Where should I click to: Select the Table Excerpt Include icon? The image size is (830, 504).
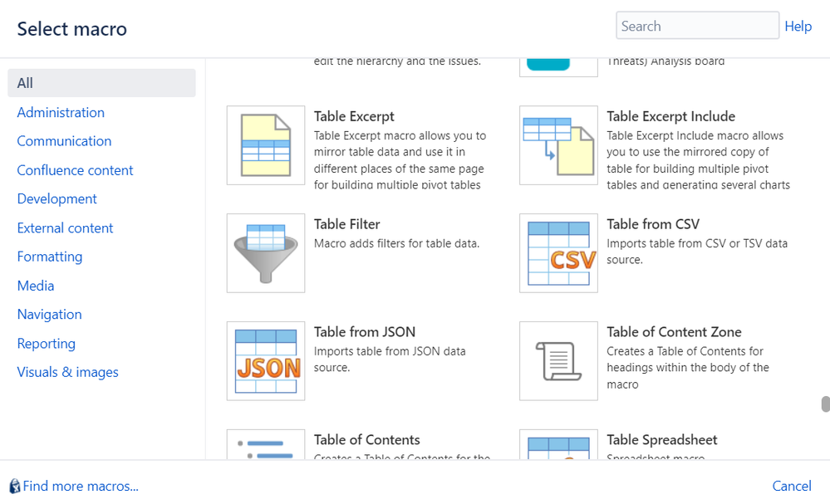[x=558, y=145]
